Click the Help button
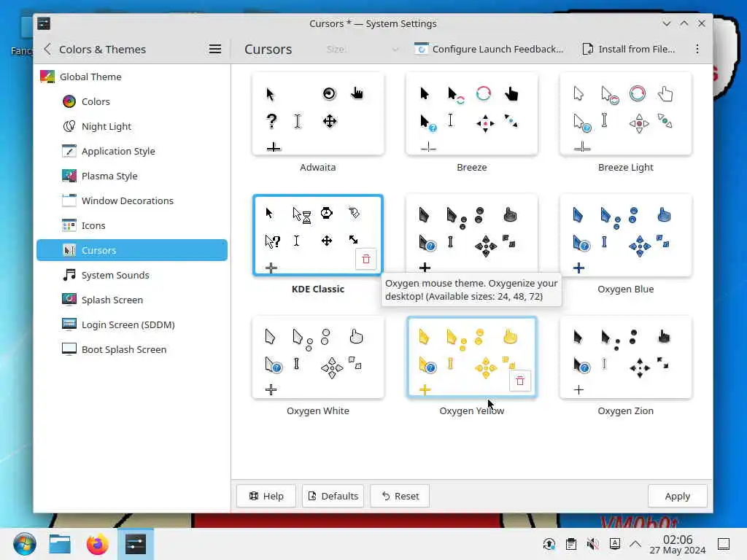This screenshot has width=747, height=560. coord(266,496)
